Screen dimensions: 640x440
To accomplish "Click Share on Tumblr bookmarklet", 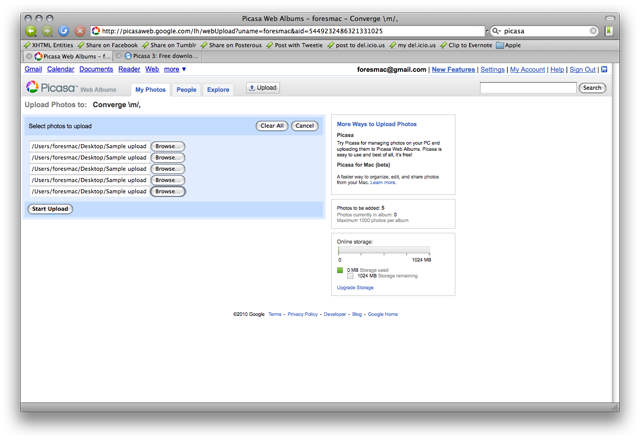I will (169, 45).
